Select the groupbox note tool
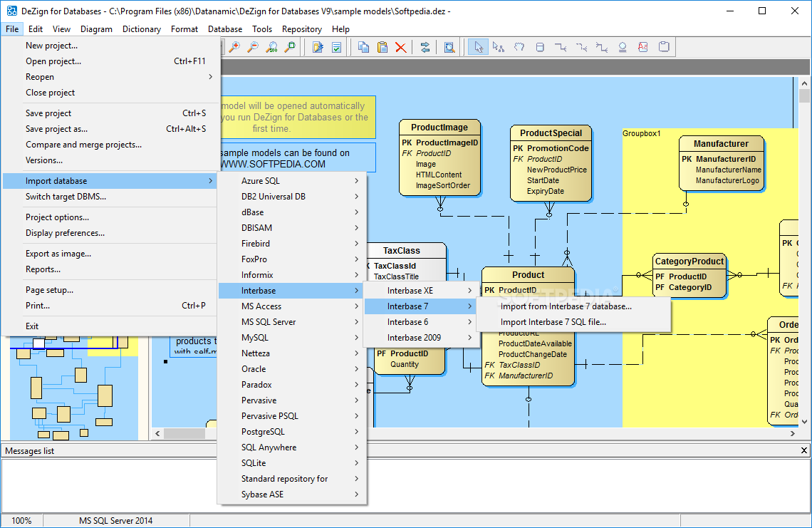812x528 pixels. pos(664,47)
